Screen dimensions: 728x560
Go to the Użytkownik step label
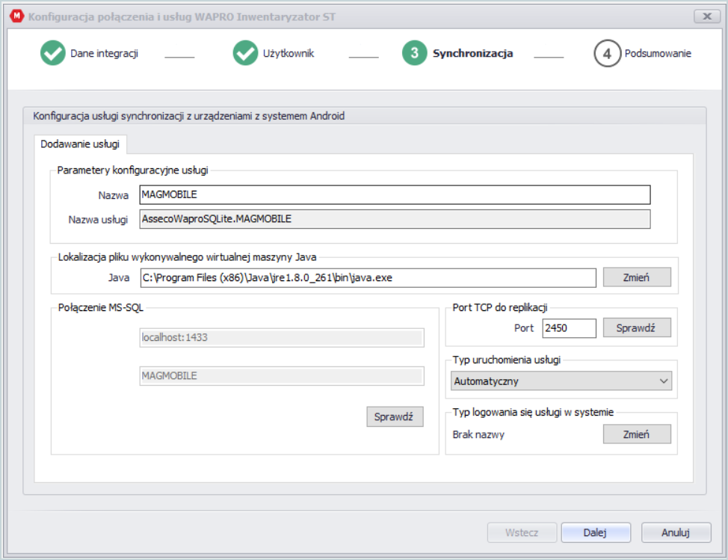tap(289, 53)
